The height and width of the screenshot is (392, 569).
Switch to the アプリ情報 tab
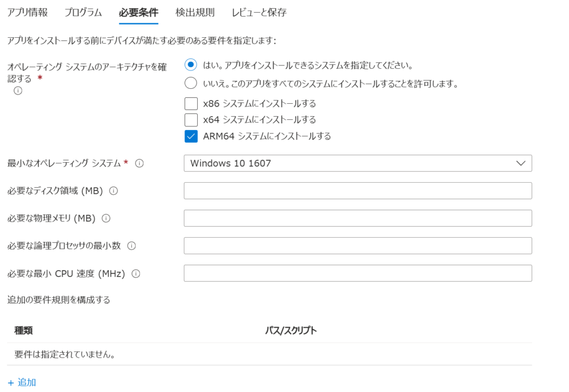27,12
